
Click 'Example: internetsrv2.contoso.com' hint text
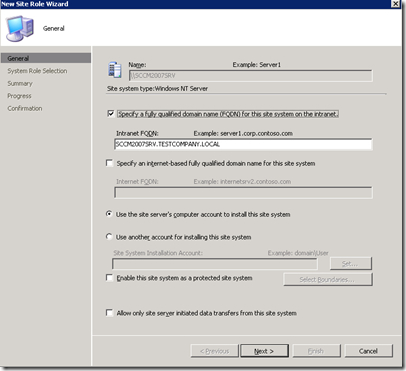point(242,182)
